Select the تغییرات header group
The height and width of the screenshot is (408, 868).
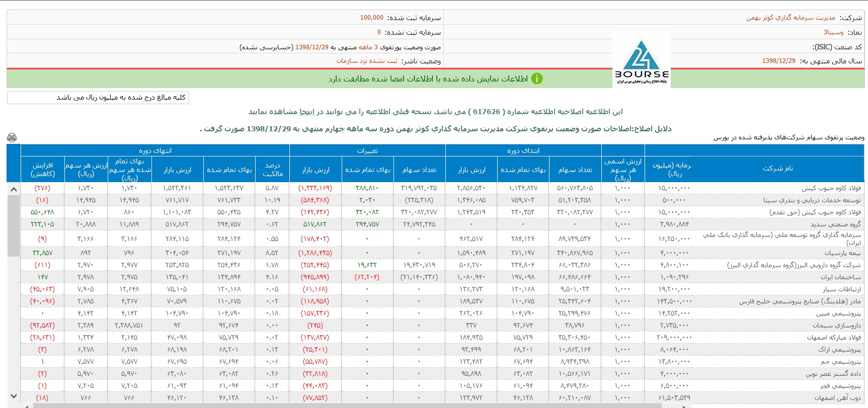point(367,150)
